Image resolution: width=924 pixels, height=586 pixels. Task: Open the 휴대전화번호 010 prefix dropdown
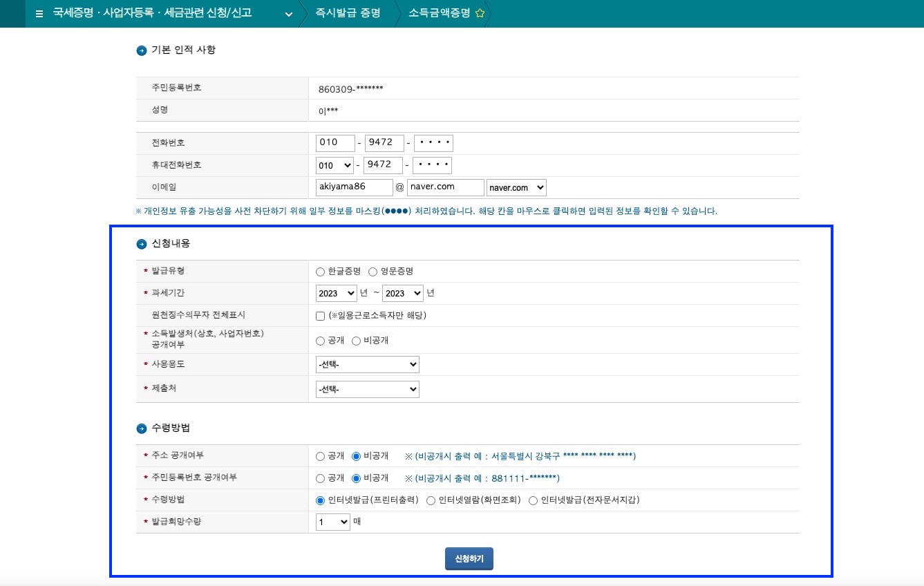(334, 165)
